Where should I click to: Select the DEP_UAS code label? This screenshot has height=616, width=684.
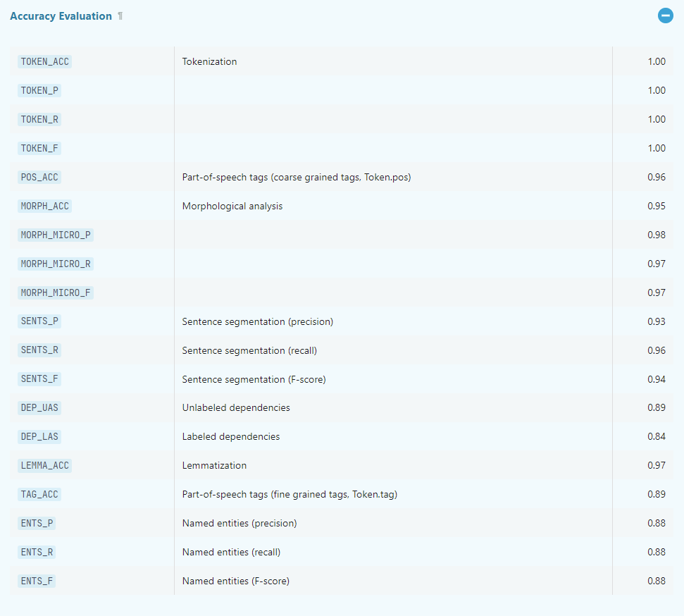tap(39, 408)
